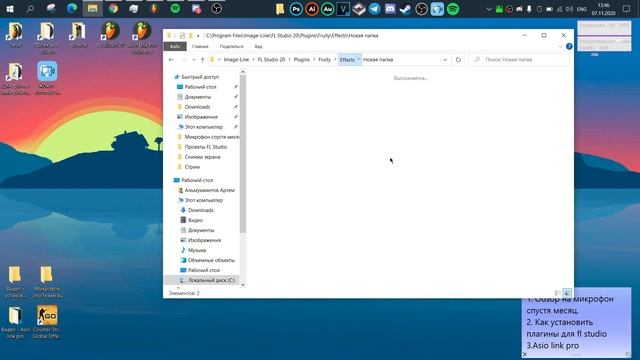Open the Файл ribbon tab
The image size is (640, 360).
click(175, 47)
